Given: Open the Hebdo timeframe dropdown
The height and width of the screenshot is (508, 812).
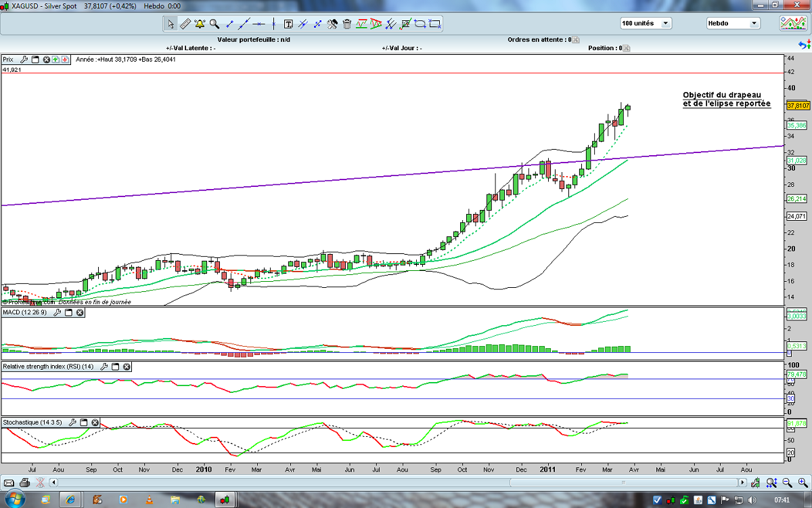Looking at the screenshot, I should coord(754,23).
